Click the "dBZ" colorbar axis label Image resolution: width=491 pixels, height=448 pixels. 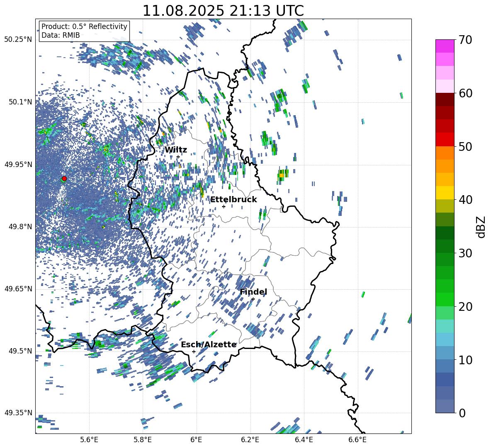(x=481, y=227)
